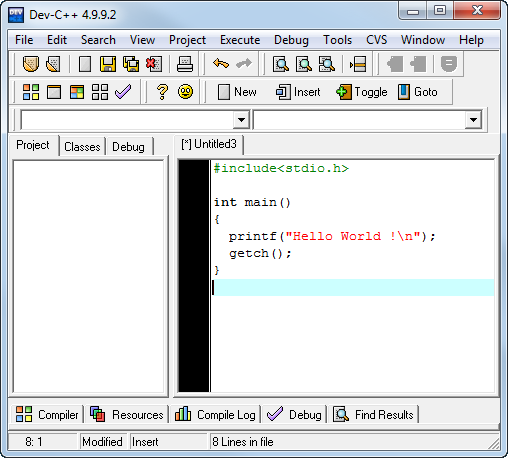Click the Save file floppy icon

tap(108, 64)
